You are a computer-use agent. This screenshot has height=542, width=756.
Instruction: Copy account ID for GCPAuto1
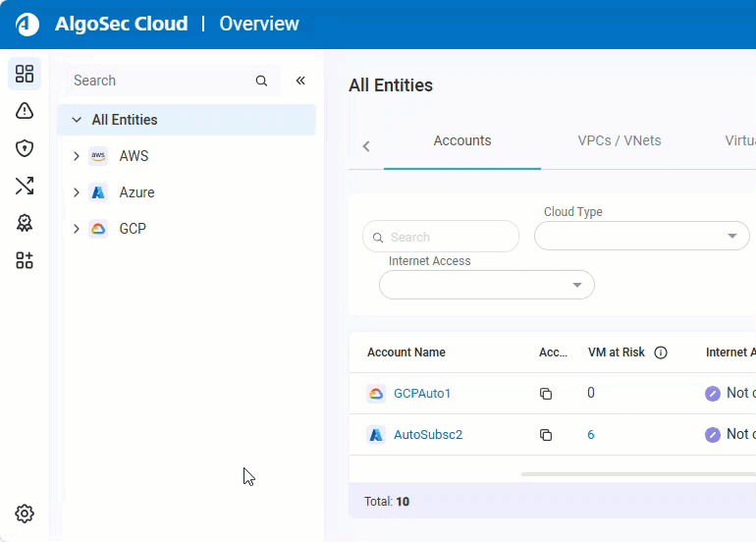tap(546, 394)
